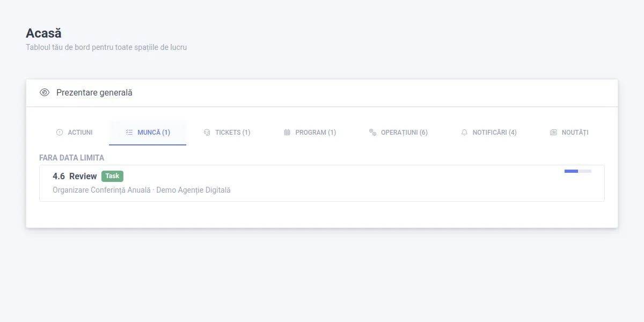Click the Acasă page title
The image size is (644, 322).
click(43, 33)
